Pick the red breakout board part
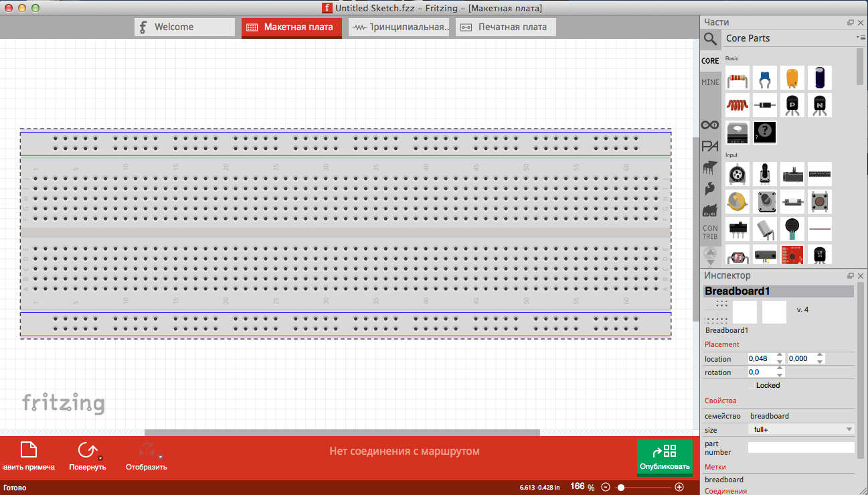The image size is (868, 495). click(792, 255)
